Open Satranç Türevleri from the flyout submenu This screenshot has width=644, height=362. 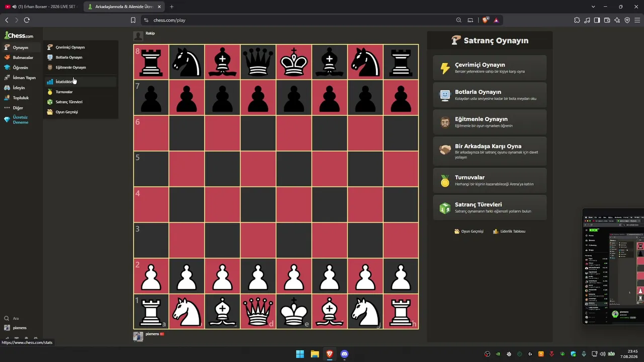[80, 102]
